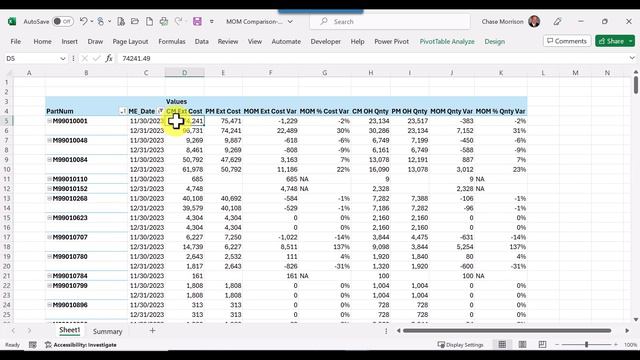Click the Print preview icon
Viewport: 640px width, 360px height.
tap(164, 21)
